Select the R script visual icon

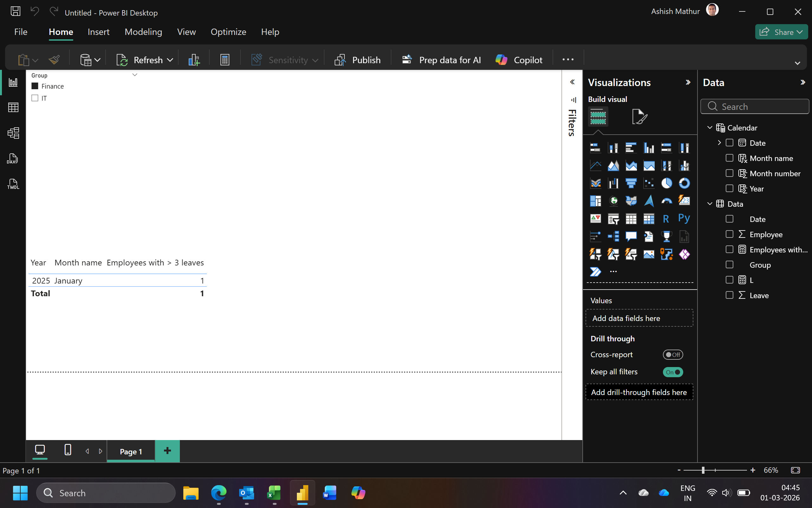click(666, 219)
